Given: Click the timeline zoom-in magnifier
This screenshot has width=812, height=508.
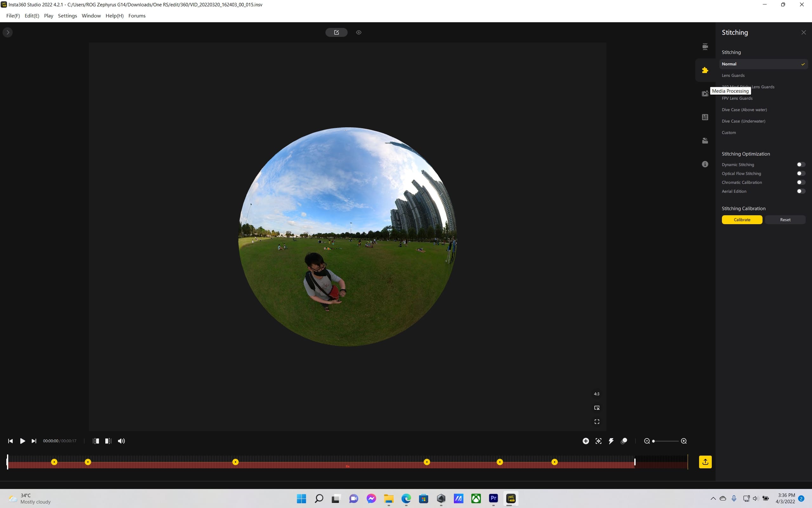Looking at the screenshot, I should pos(684,441).
